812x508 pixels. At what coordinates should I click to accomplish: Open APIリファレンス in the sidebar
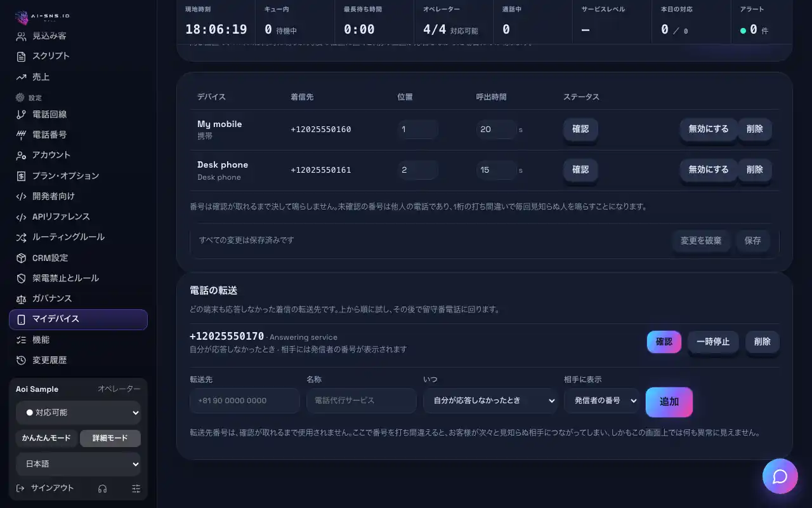[78, 217]
